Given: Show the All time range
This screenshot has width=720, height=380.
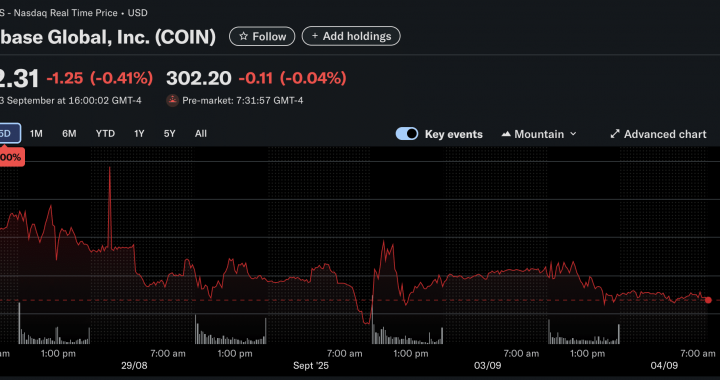Looking at the screenshot, I should [201, 134].
